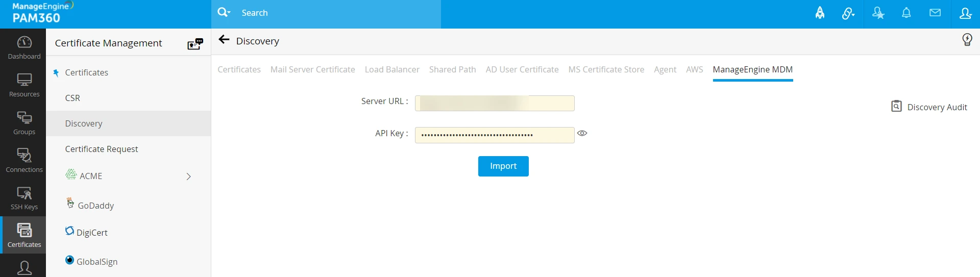Go back using the Discovery arrow

click(224, 40)
